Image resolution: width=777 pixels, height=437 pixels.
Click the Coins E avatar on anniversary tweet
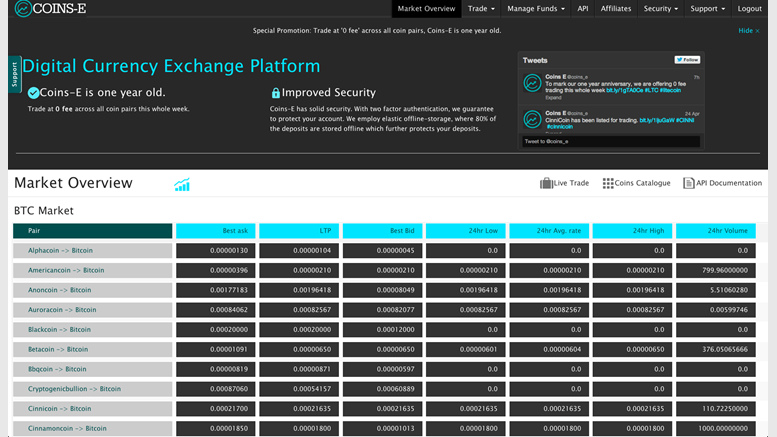click(532, 83)
